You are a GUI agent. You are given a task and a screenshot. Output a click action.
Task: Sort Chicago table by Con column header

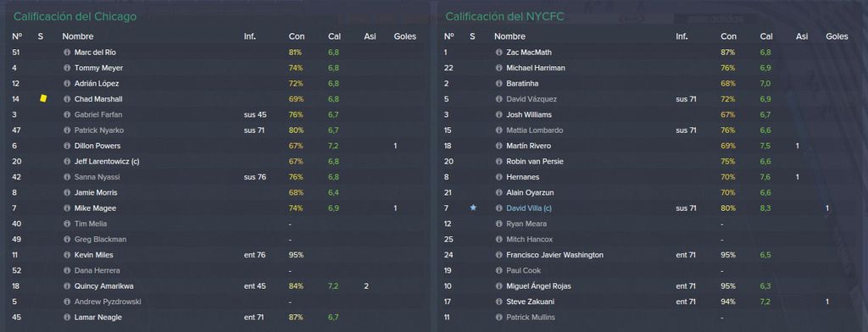click(x=297, y=36)
